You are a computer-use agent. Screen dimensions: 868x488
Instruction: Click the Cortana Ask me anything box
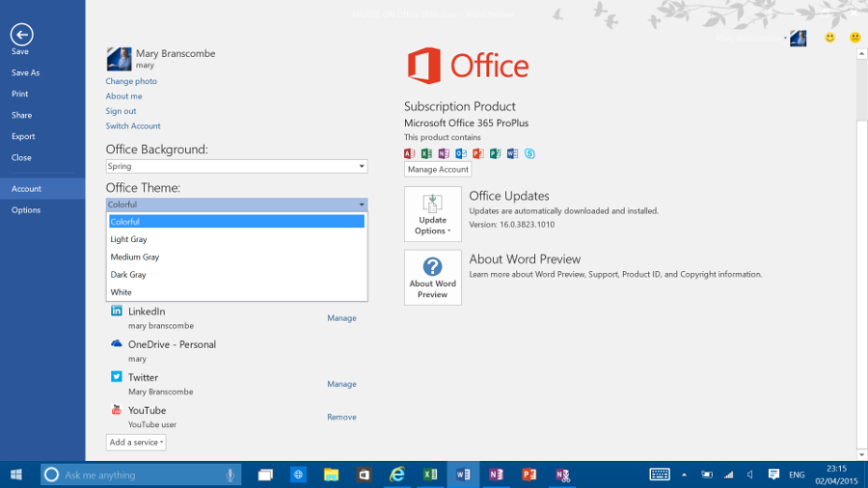[x=141, y=474]
